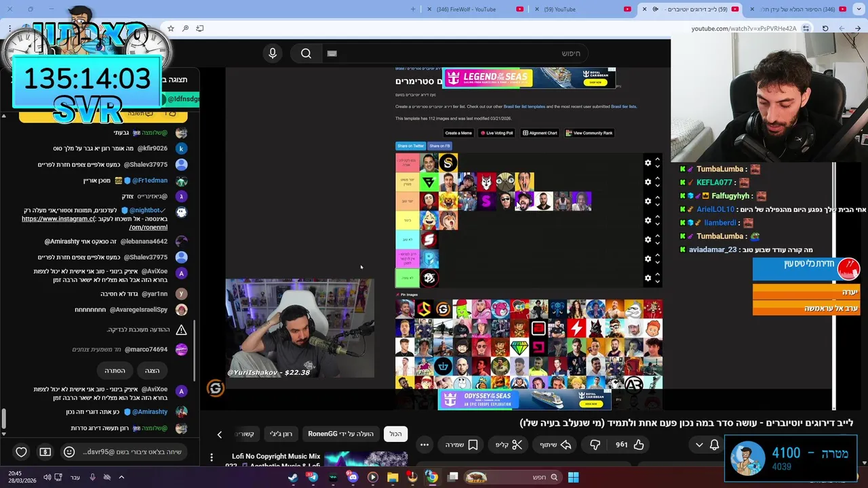Click the dislike thumbs-down icon
The image size is (868, 488).
[595, 445]
